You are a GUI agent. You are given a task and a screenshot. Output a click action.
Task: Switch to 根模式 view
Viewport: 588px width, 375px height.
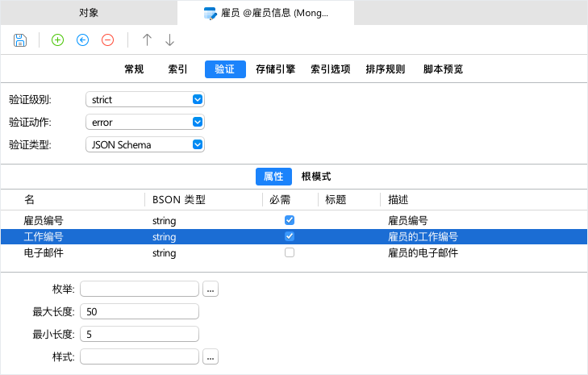tap(316, 176)
